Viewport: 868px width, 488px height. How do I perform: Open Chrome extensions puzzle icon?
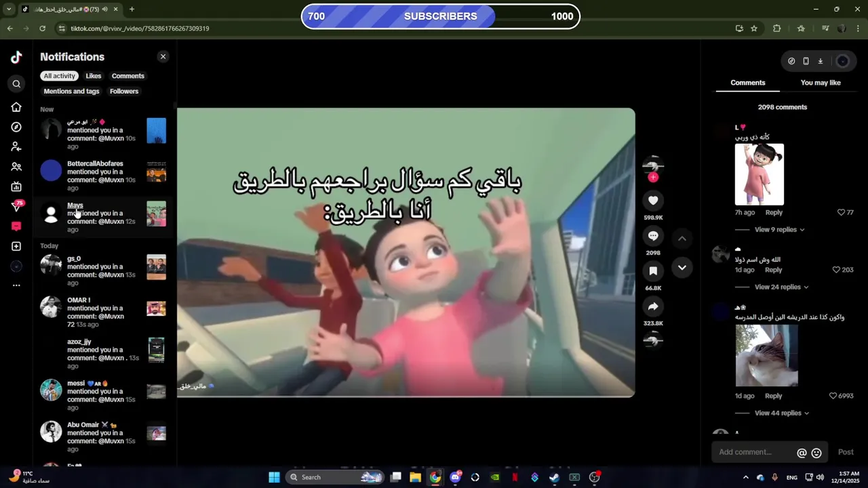click(777, 28)
